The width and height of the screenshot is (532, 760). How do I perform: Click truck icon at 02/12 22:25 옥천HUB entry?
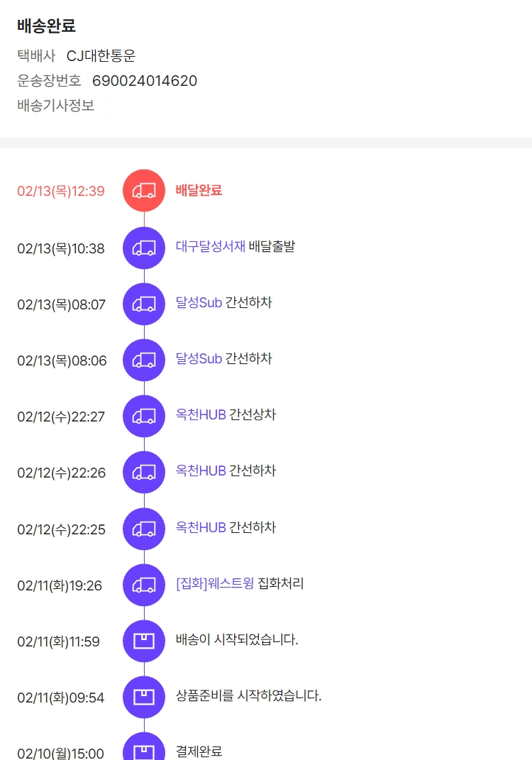(x=144, y=529)
